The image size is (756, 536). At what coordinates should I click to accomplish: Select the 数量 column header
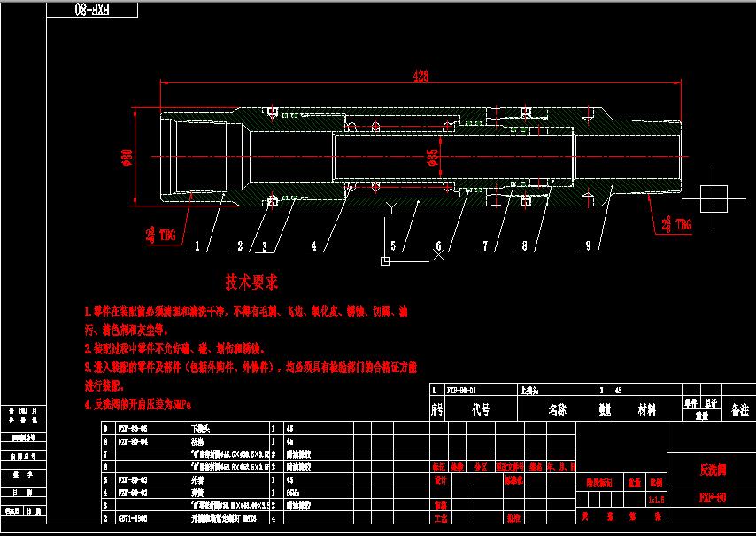pos(606,409)
